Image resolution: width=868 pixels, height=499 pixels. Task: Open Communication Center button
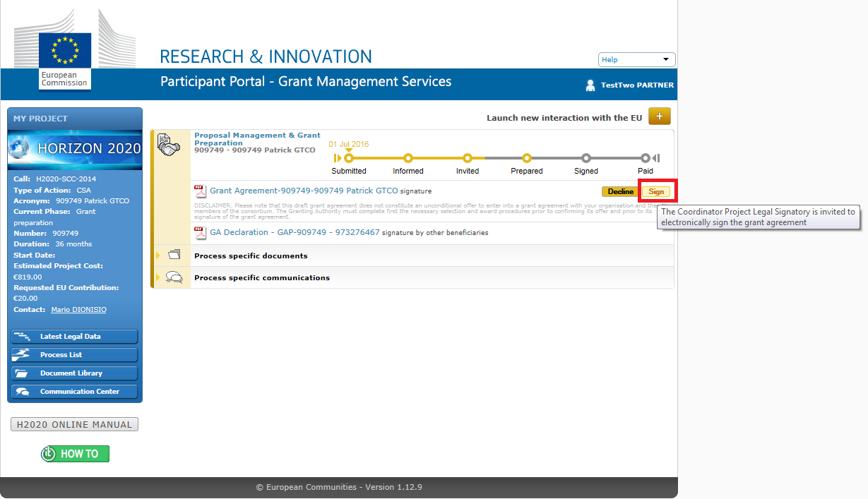[x=75, y=392]
